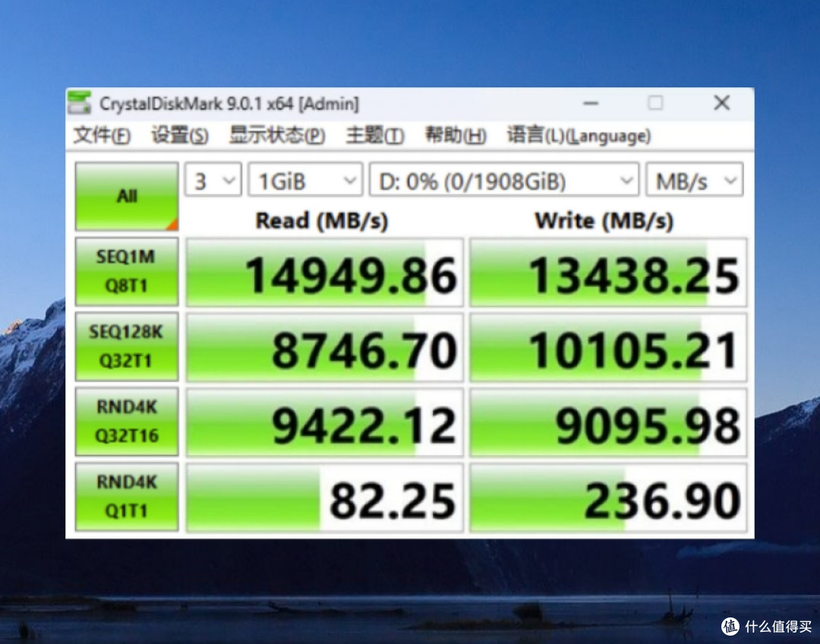Open the test size dropdown showing 1GiB
The height and width of the screenshot is (644, 820).
305,180
